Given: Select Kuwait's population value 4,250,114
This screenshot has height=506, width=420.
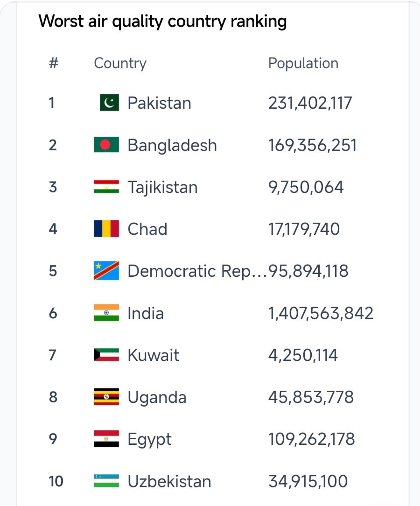Looking at the screenshot, I should [303, 355].
